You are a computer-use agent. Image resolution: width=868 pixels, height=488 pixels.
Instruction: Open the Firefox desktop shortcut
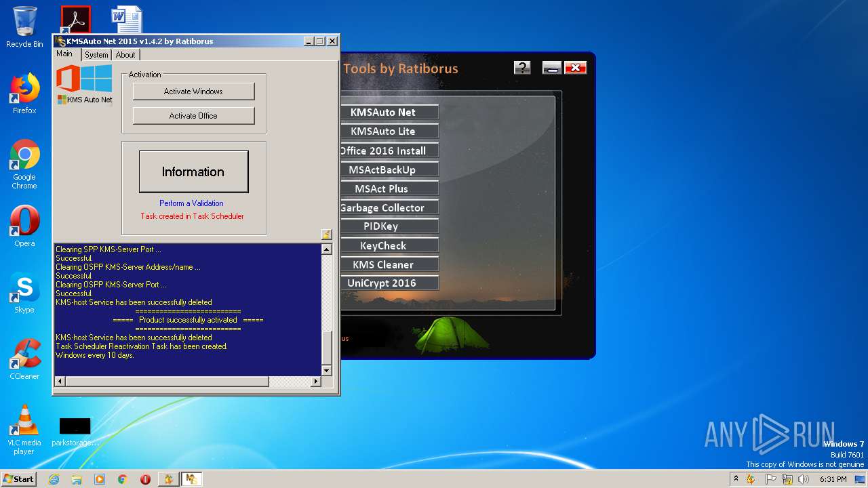(x=24, y=94)
